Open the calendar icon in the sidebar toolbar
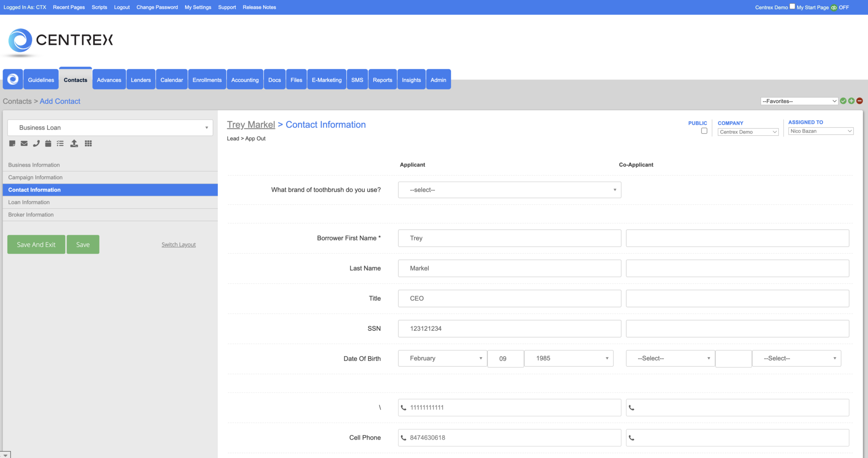This screenshot has width=868, height=458. (48, 143)
